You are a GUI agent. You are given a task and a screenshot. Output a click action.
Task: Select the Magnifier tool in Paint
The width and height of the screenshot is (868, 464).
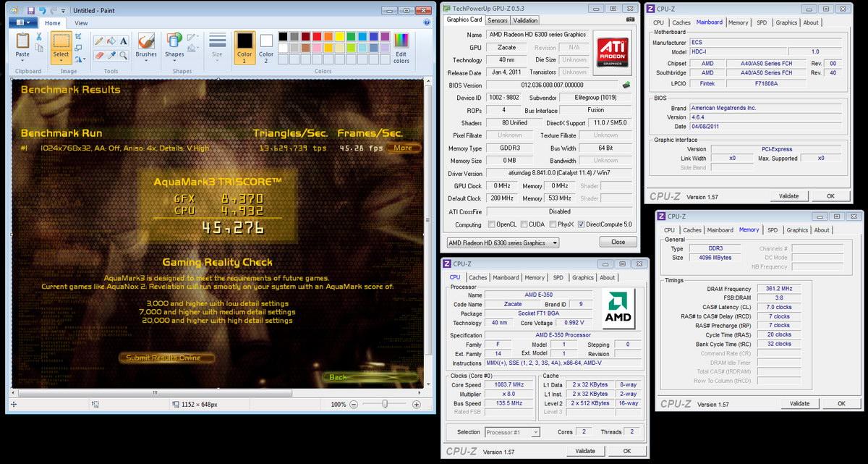(x=124, y=55)
